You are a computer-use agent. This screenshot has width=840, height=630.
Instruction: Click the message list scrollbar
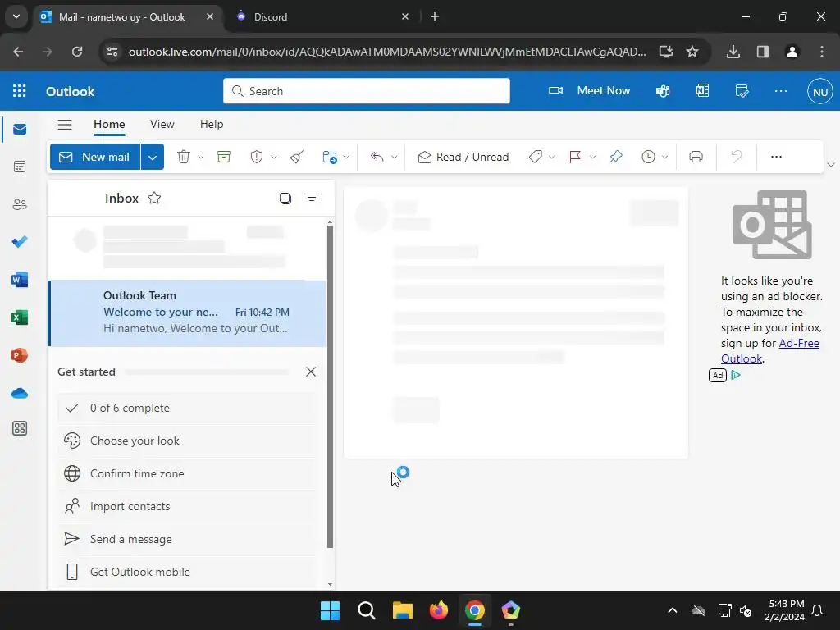click(x=330, y=386)
